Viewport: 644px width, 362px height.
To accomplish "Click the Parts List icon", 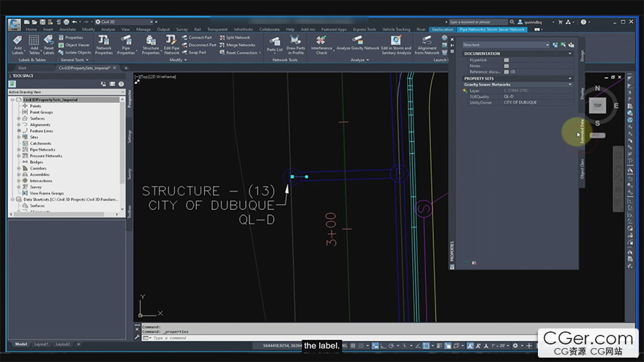I will tap(274, 42).
